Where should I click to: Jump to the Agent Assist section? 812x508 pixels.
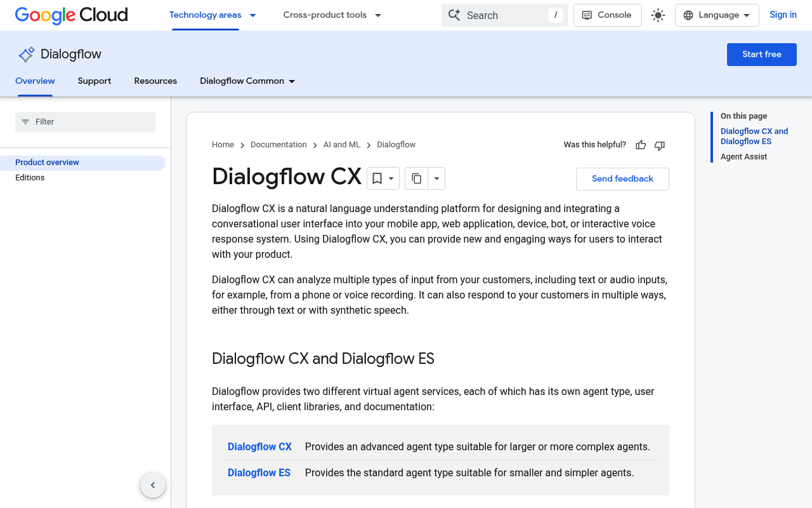tap(743, 157)
